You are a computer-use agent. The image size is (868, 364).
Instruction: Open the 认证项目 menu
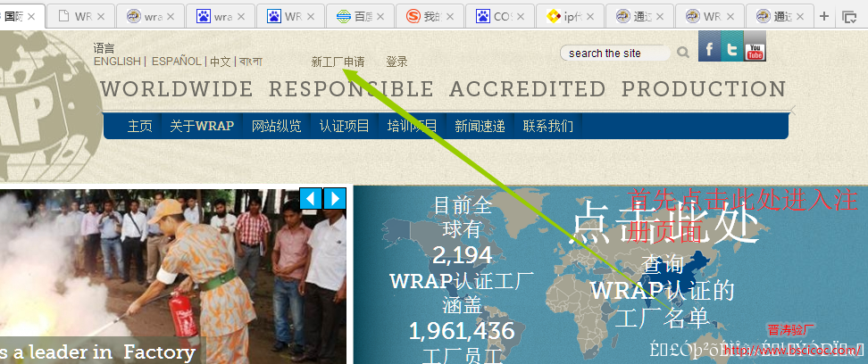point(345,126)
